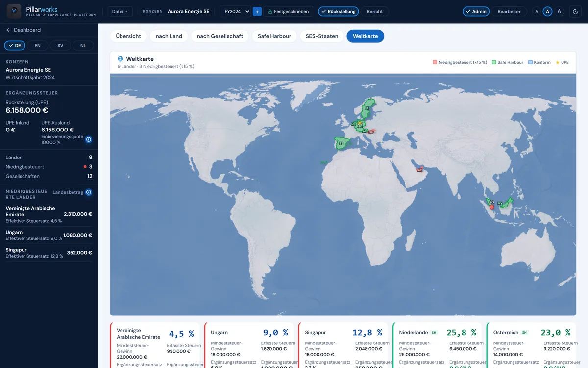
Task: Open the FY2024 year selector
Action: click(x=235, y=11)
